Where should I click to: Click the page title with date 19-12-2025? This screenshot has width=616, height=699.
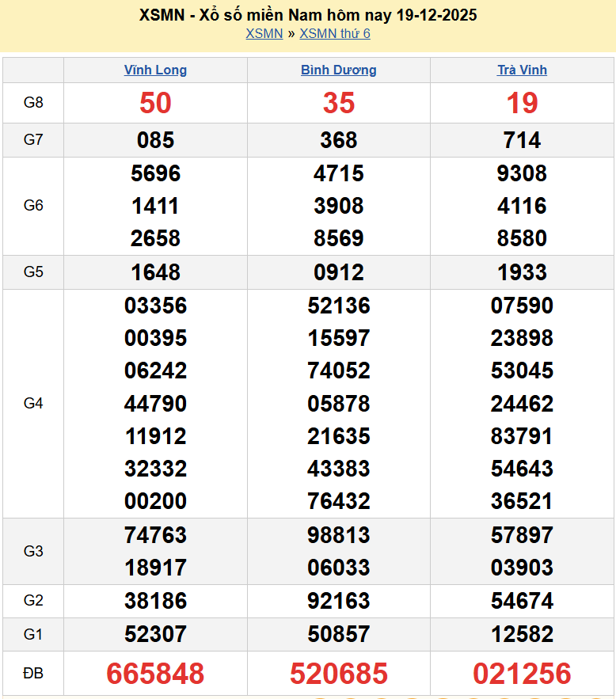pos(308,15)
